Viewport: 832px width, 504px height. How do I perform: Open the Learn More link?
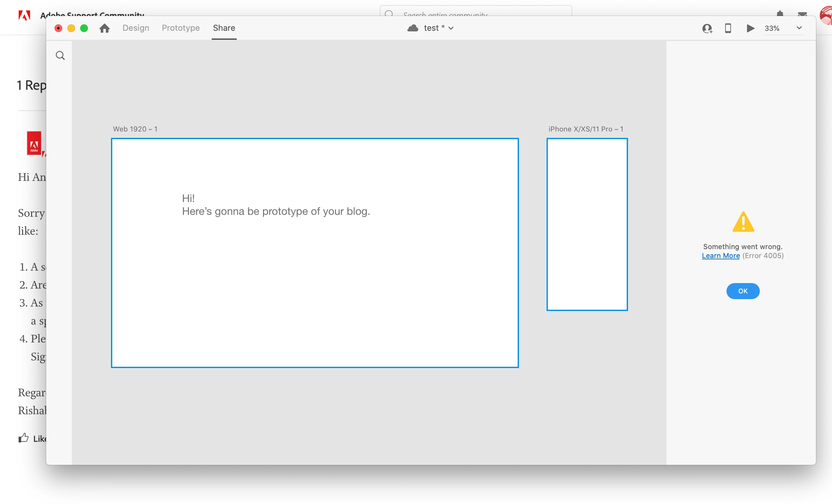click(721, 256)
